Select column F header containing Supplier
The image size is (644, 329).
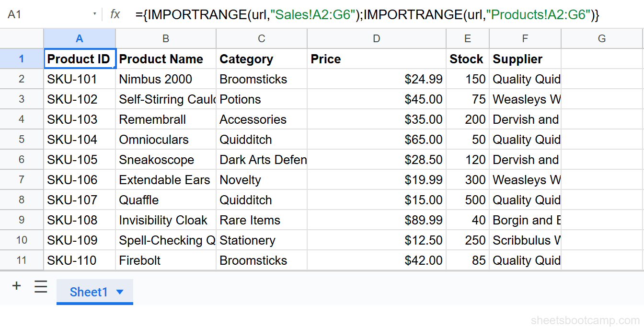(525, 38)
